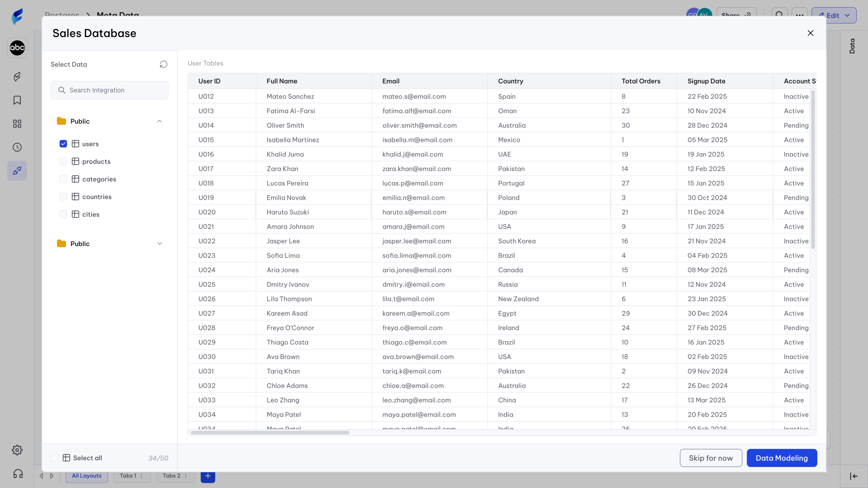This screenshot has width=868, height=488.
Task: Open the abc workspace avatar
Action: click(x=17, y=48)
